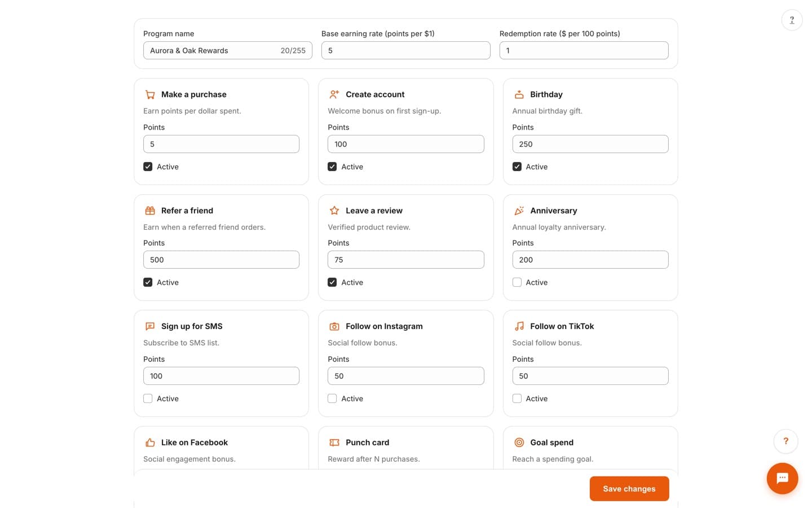Open the orange question mark help bubble
Image resolution: width=812 pixels, height=508 pixels.
point(785,441)
